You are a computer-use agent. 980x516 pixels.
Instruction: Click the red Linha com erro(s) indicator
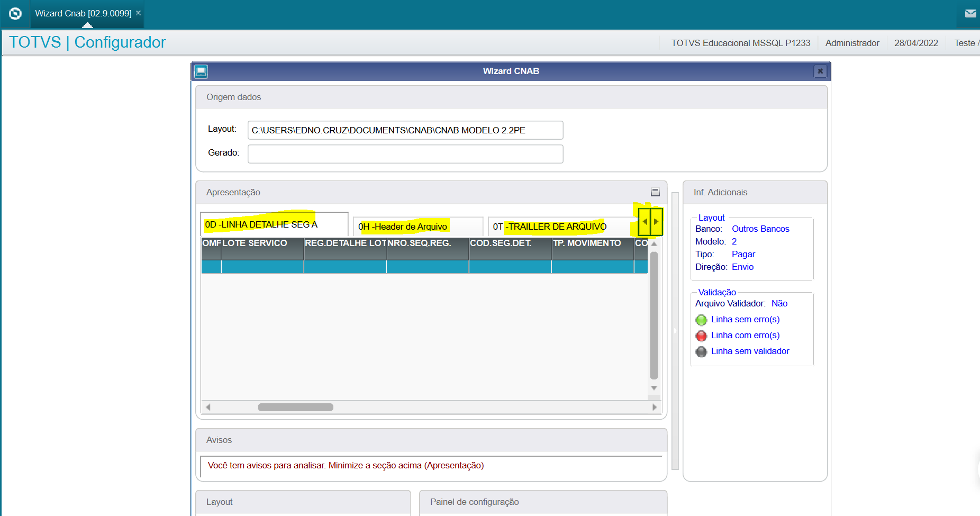[701, 336]
